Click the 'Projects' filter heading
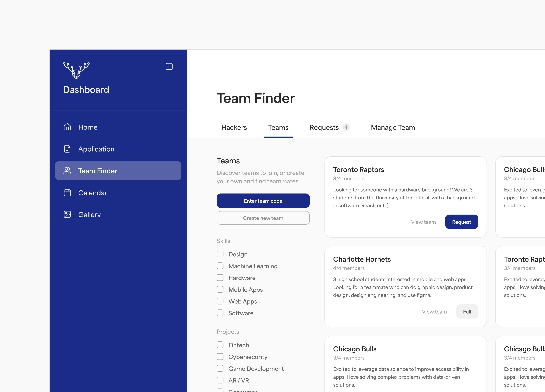545x392 pixels. pos(228,332)
